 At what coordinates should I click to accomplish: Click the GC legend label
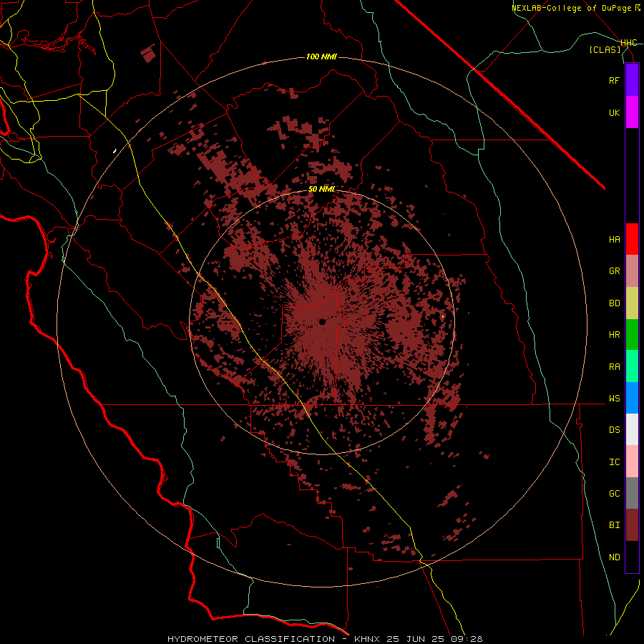click(x=615, y=494)
